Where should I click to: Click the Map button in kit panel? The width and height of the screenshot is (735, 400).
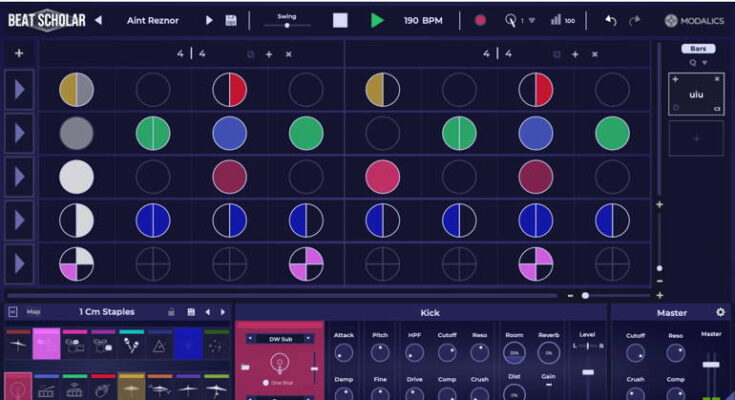coord(34,312)
